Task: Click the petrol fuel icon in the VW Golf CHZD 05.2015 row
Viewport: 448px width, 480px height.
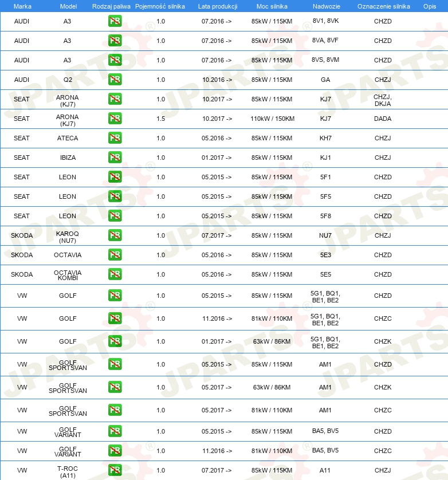Action: [x=115, y=296]
